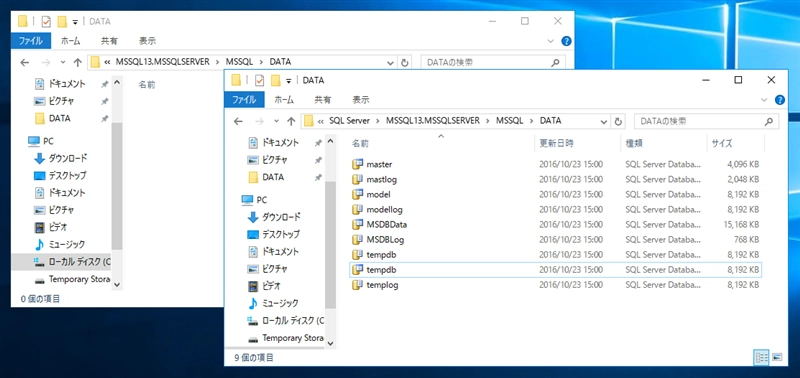Viewport: 800px width, 378px height.
Task: Open ホーム tab in front window
Action: 284,100
